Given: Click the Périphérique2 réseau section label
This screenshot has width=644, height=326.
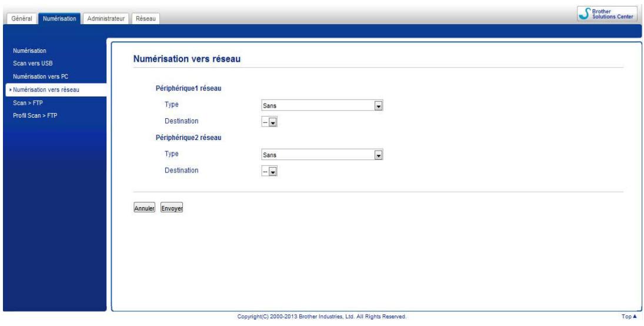Looking at the screenshot, I should [189, 138].
